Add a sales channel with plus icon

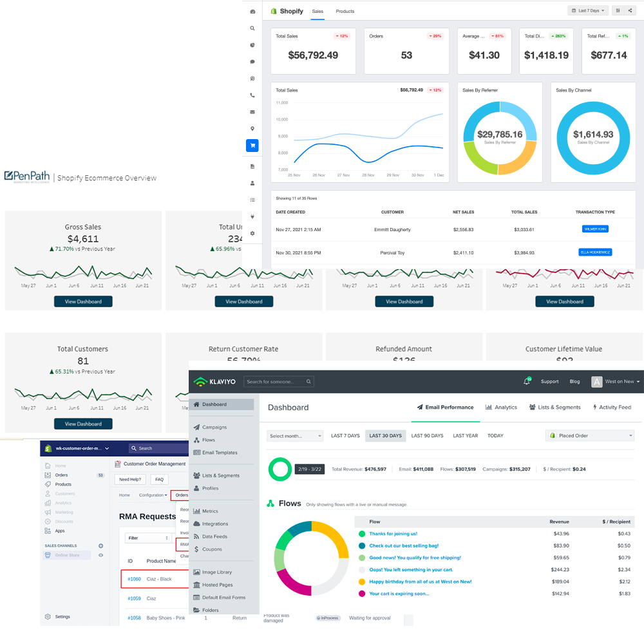coord(100,545)
